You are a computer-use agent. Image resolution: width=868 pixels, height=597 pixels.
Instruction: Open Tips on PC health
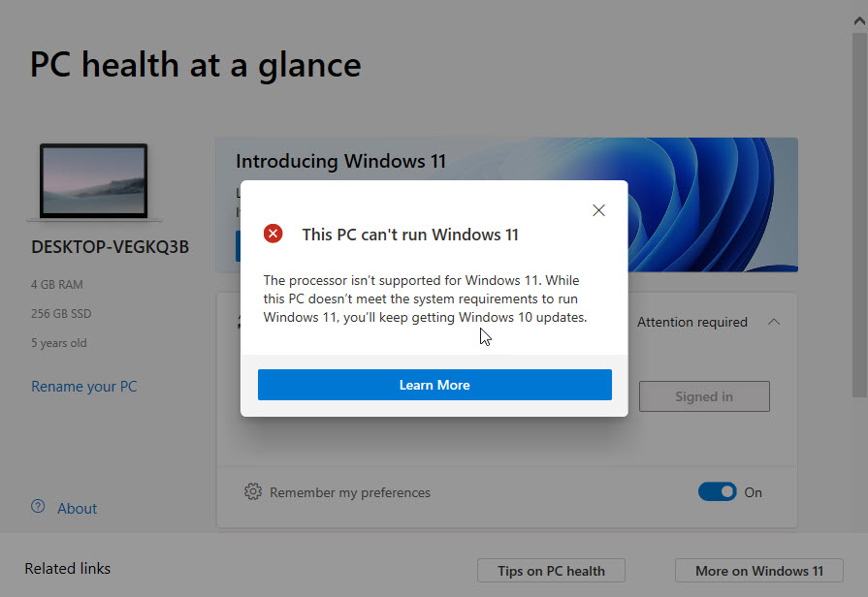point(551,571)
